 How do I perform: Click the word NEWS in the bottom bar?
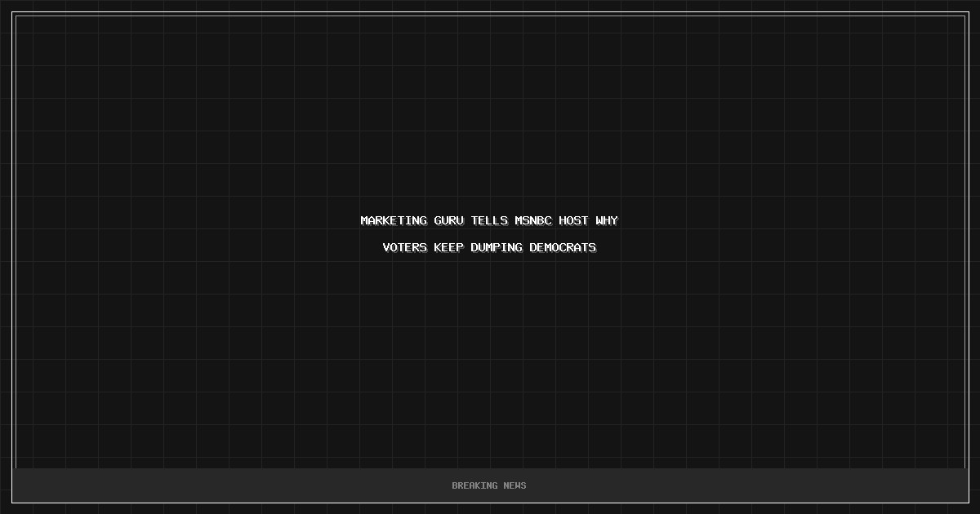pyautogui.click(x=515, y=485)
